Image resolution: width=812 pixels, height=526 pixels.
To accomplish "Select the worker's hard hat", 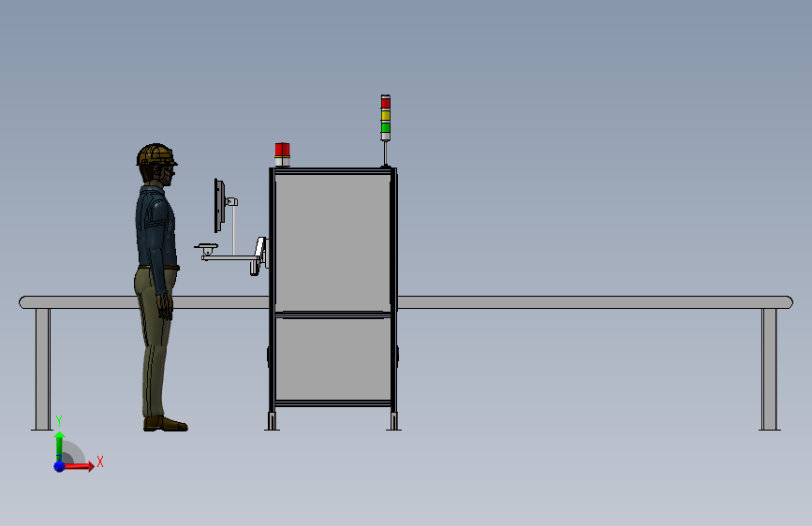I will (156, 154).
